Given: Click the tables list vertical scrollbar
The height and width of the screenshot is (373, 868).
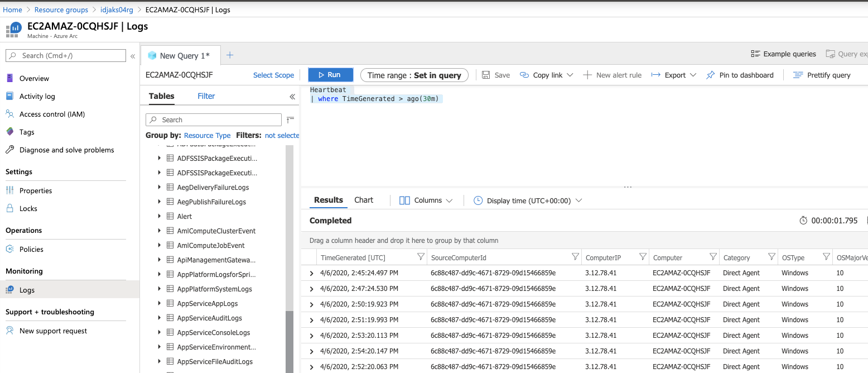Looking at the screenshot, I should (289, 341).
